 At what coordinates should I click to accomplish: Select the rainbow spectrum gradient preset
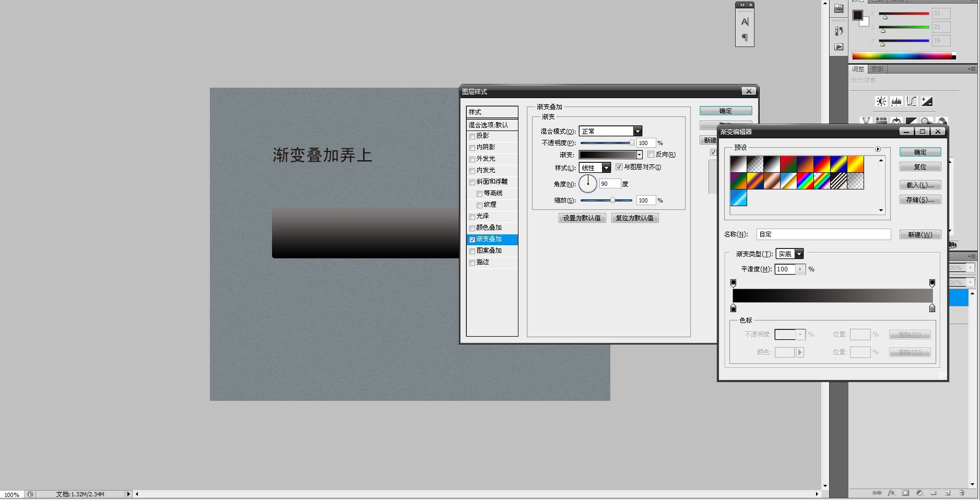pos(805,181)
